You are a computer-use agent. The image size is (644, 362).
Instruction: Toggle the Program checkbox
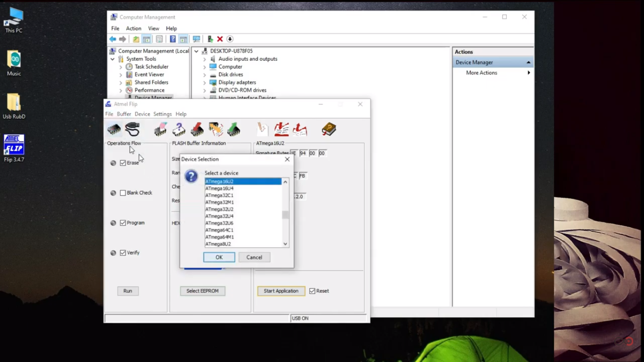click(x=123, y=223)
